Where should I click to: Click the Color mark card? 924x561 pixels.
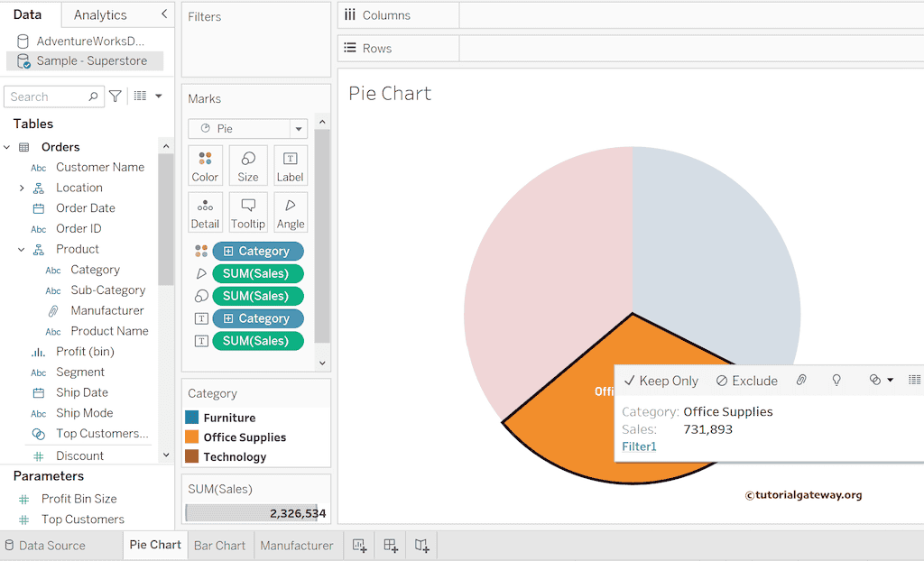tap(205, 166)
